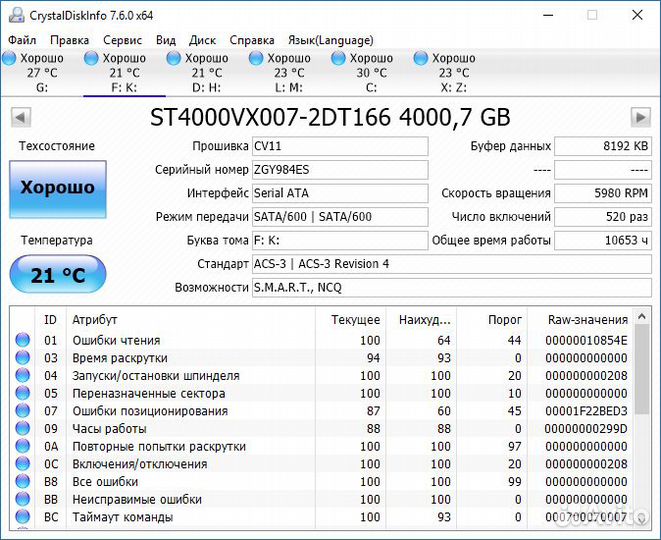Screen dimensions: 661x540
Task: Select disk D: H: status tab
Action: point(207,73)
